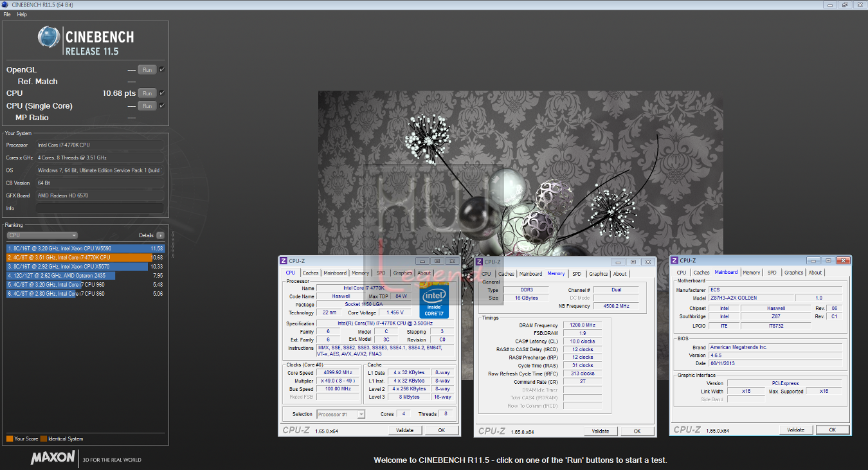Open Graphics tab in the Memory CPU-Z window
The image size is (868, 470).
tap(599, 274)
